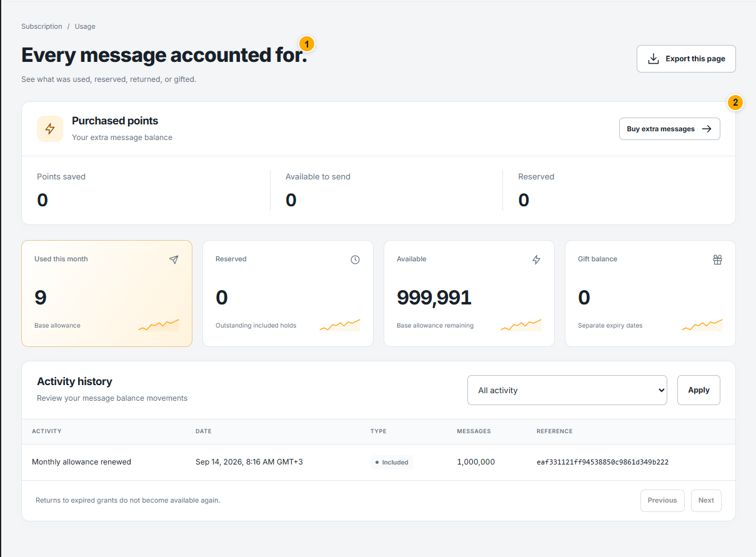The width and height of the screenshot is (756, 557).
Task: Click the download icon in Export button
Action: point(654,59)
